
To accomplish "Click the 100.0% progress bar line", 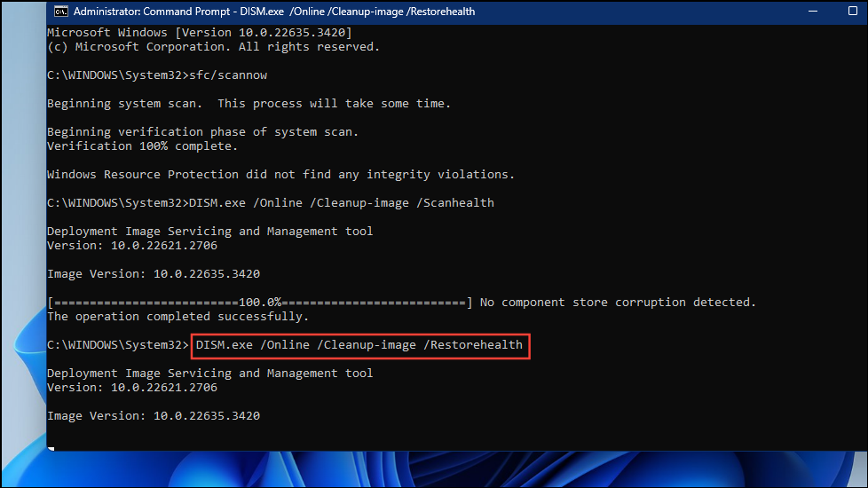I will pos(259,302).
